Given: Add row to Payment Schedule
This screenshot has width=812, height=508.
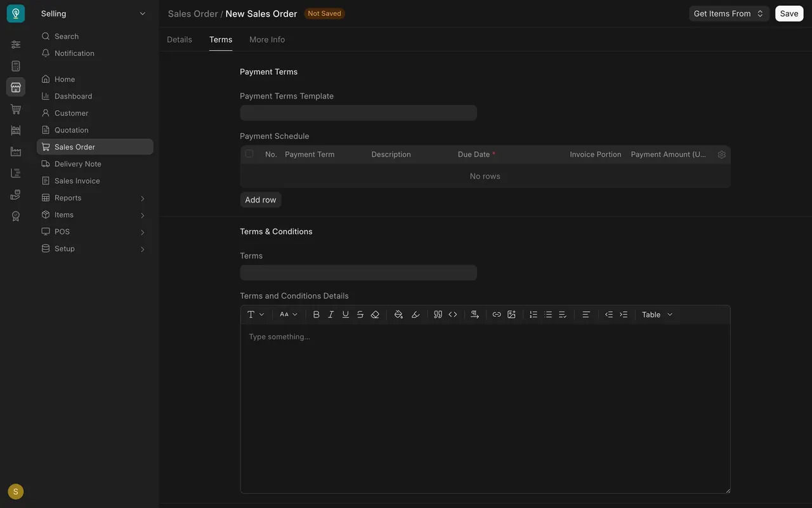Looking at the screenshot, I should 261,199.
